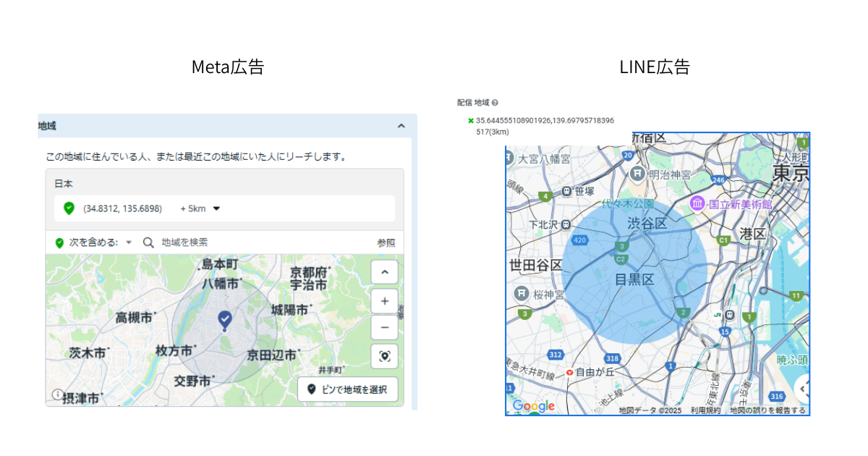Click 地図の誤りを報告する link
868x456 pixels.
[x=767, y=410]
